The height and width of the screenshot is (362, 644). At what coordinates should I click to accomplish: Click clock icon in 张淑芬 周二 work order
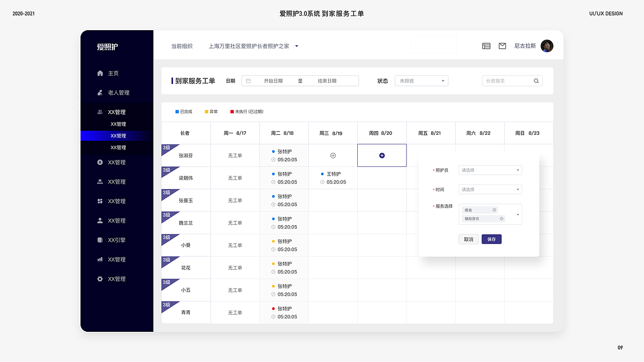click(274, 160)
